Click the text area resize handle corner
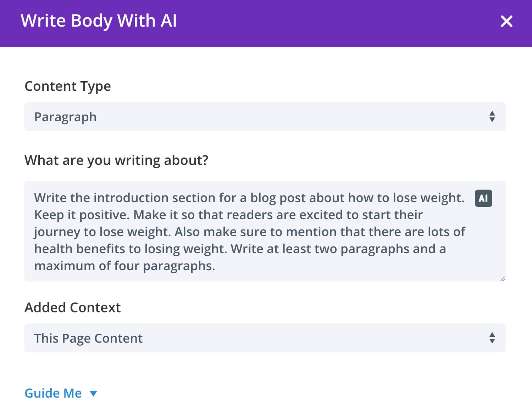 (503, 279)
